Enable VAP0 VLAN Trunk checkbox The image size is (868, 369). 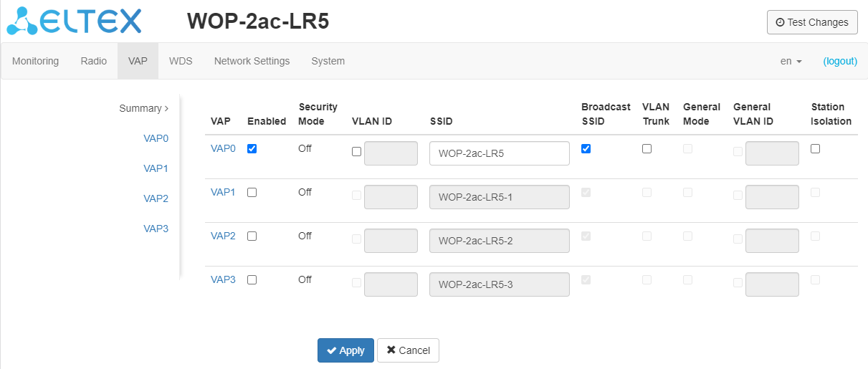[647, 149]
